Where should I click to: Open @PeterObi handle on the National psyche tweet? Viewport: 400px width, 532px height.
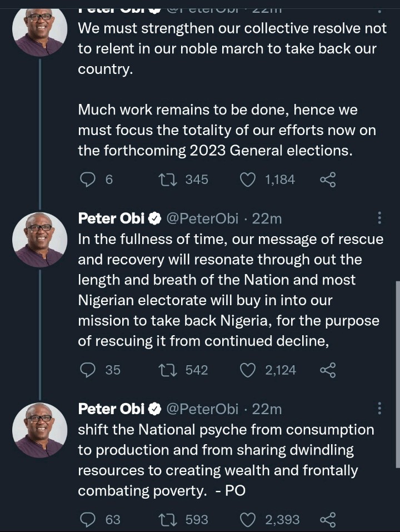click(202, 409)
